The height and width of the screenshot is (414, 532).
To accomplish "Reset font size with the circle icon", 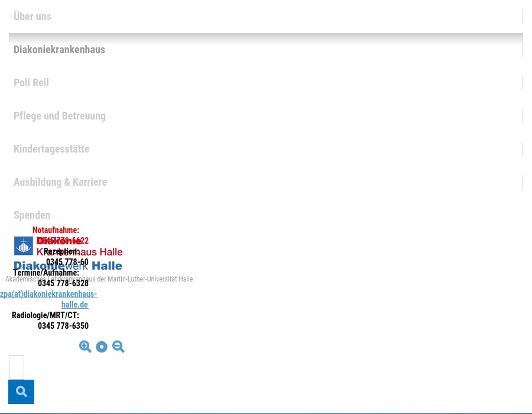I will coord(102,347).
